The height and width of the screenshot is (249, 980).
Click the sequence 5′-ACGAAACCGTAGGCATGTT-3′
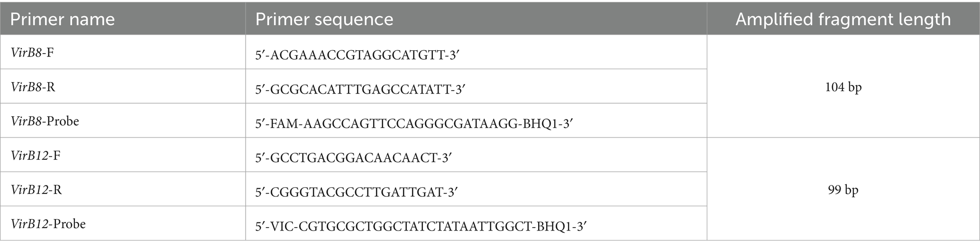(x=358, y=53)
